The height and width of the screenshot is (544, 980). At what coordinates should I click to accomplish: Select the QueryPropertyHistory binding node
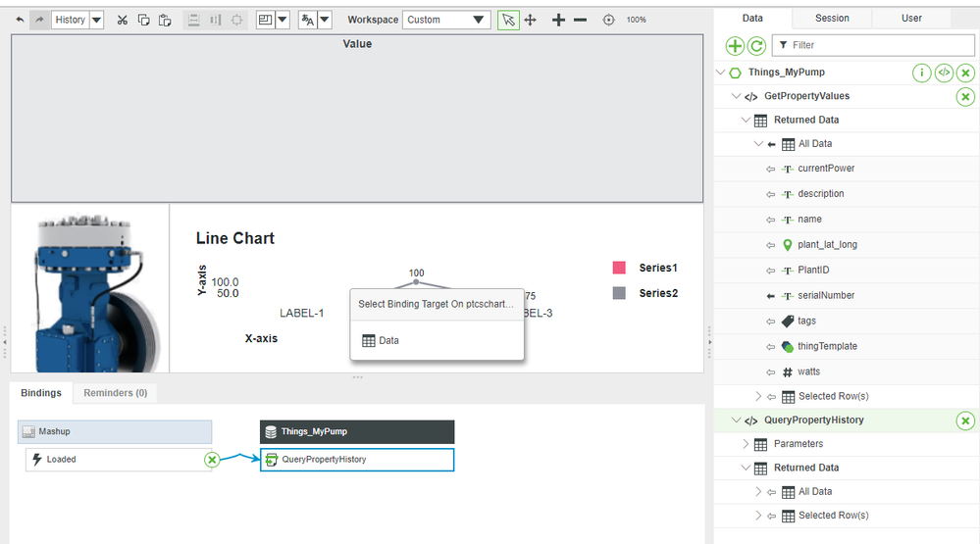[357, 459]
